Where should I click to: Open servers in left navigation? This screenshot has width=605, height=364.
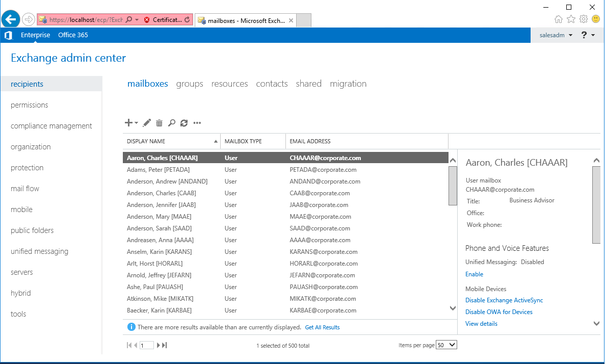point(21,272)
